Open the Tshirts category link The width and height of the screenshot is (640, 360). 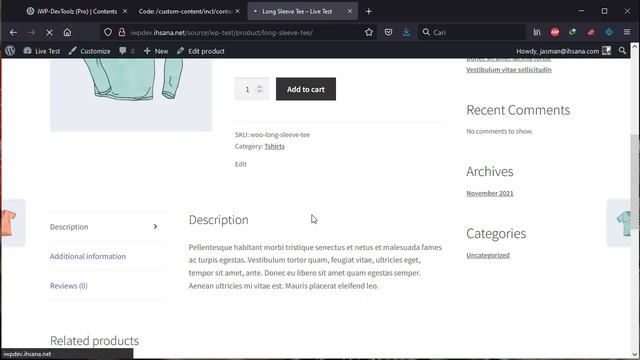tap(274, 146)
